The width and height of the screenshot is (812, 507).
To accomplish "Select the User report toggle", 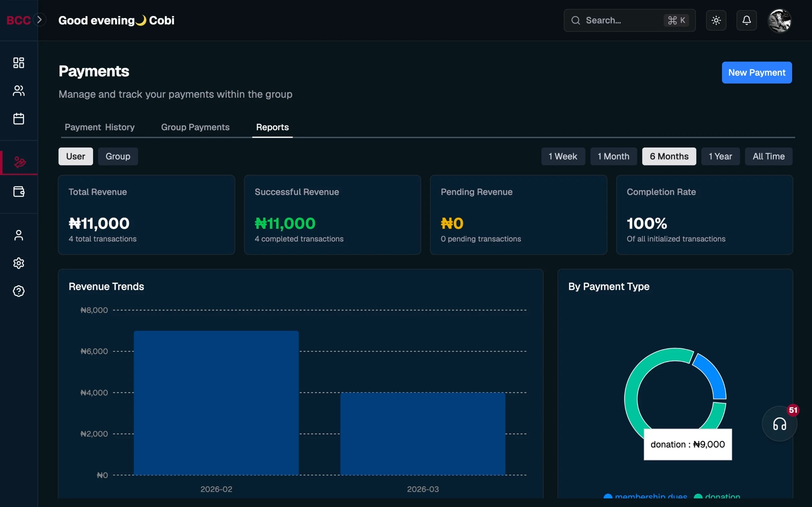I will 76,156.
